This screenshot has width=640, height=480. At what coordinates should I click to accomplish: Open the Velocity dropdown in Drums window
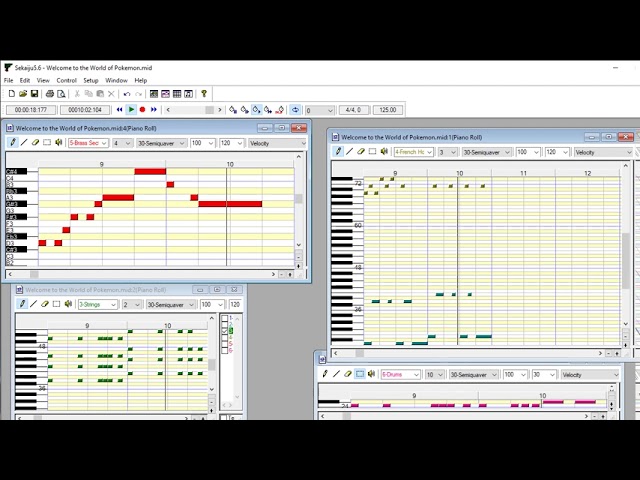coord(590,374)
